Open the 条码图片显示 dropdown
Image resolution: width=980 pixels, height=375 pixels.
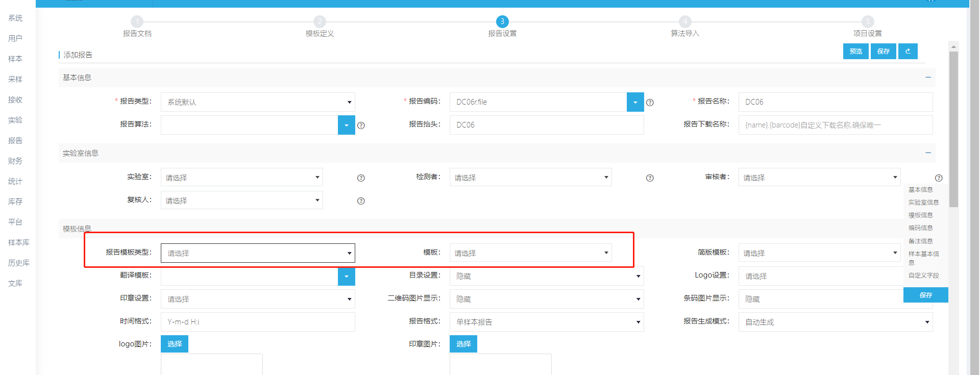[x=821, y=299]
